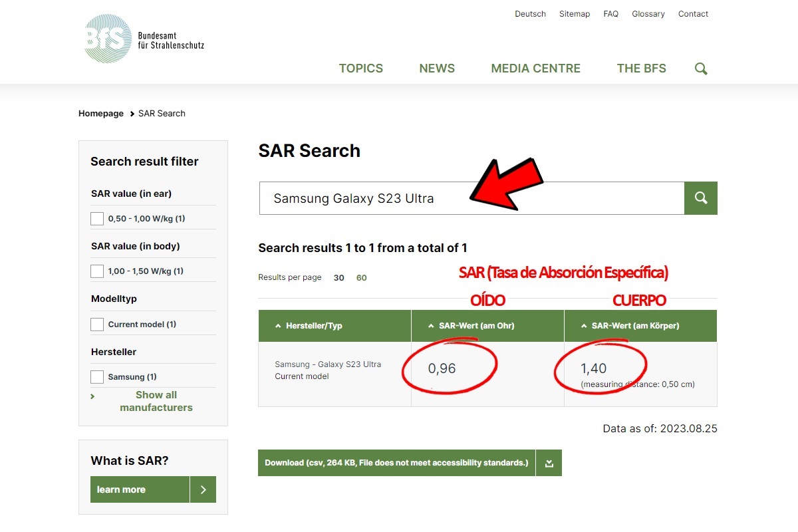
Task: Click the Data as of: 2023.08.25 text
Action: (x=660, y=429)
